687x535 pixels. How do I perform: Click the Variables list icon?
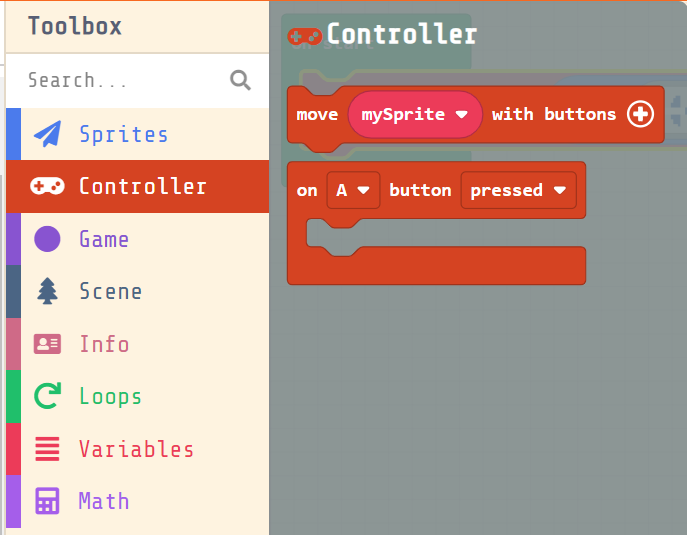coord(47,449)
